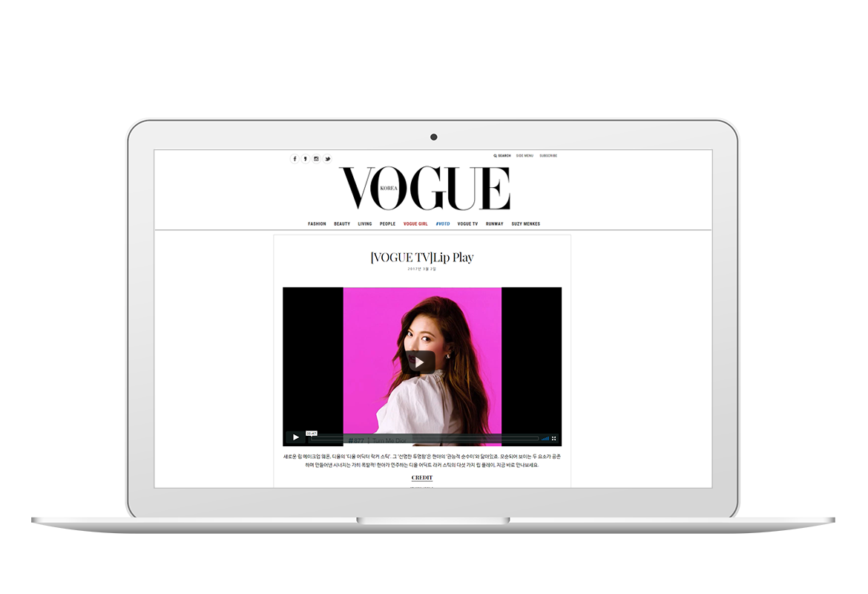The image size is (868, 594).
Task: Go to the Runway section
Action: click(495, 223)
